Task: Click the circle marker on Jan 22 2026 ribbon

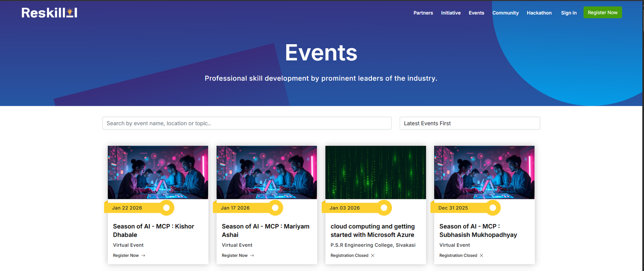Action: tap(166, 208)
